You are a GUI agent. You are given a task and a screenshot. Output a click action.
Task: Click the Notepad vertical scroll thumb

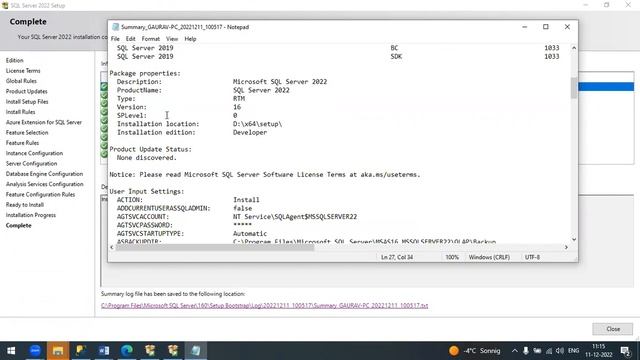[574, 88]
